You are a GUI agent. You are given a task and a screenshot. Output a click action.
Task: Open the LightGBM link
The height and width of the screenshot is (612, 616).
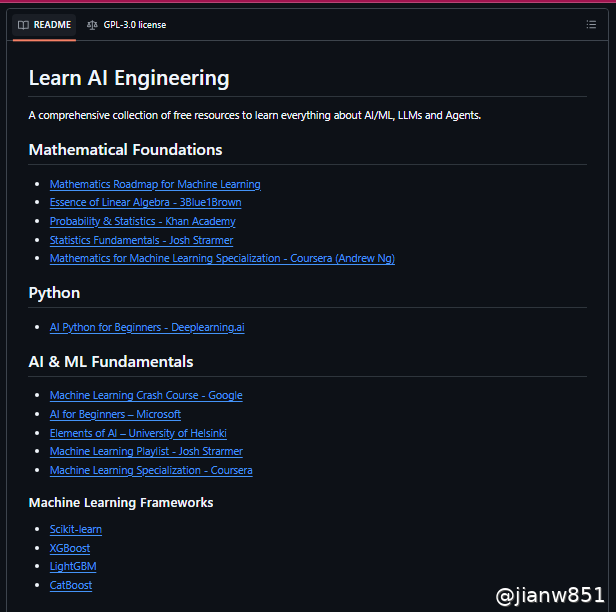(73, 566)
